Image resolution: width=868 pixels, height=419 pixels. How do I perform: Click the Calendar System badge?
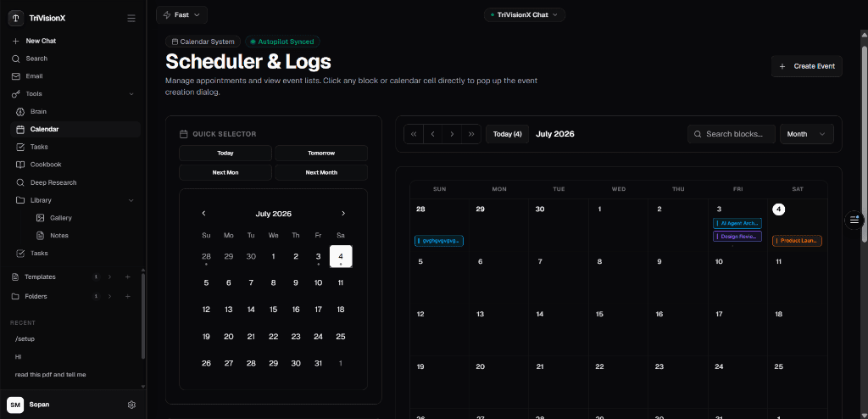pos(203,42)
